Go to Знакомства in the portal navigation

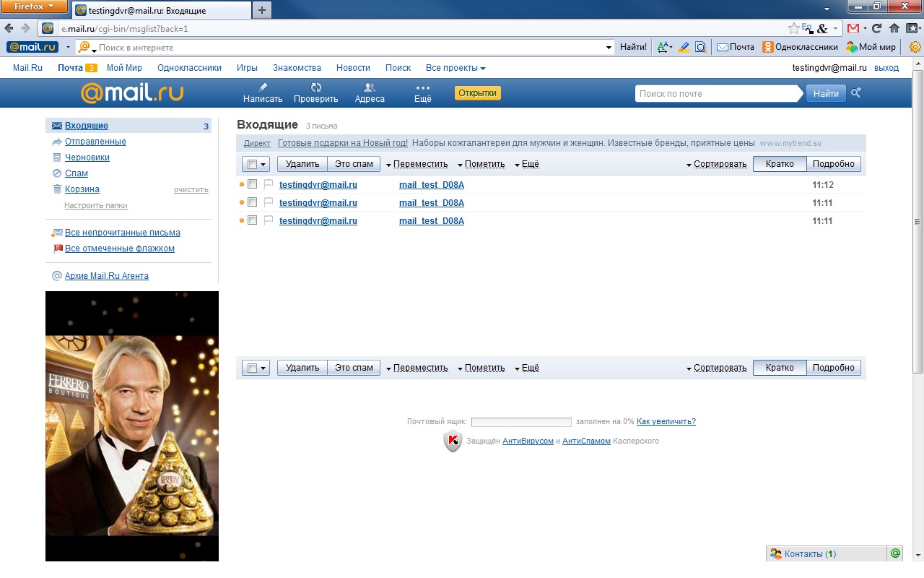pos(297,68)
